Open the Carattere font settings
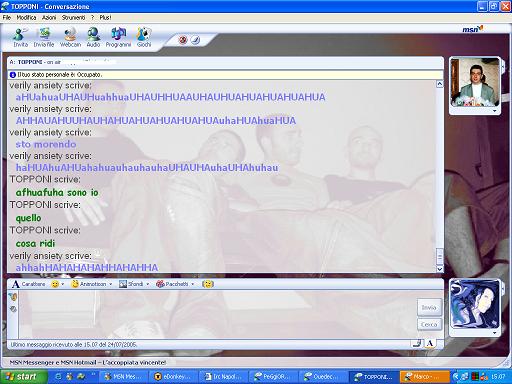This screenshot has height=384, width=512. 28,284
